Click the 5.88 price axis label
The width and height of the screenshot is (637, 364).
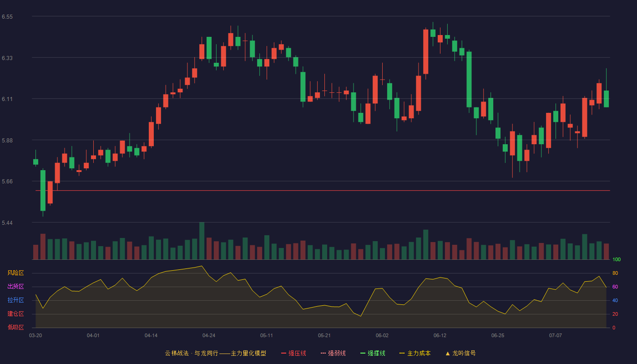click(x=7, y=141)
